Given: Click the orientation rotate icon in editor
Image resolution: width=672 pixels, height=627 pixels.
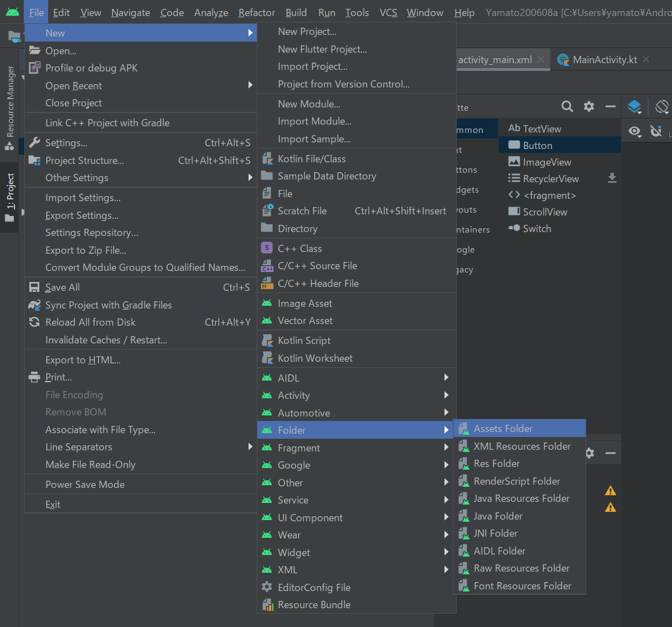Looking at the screenshot, I should pyautogui.click(x=662, y=106).
